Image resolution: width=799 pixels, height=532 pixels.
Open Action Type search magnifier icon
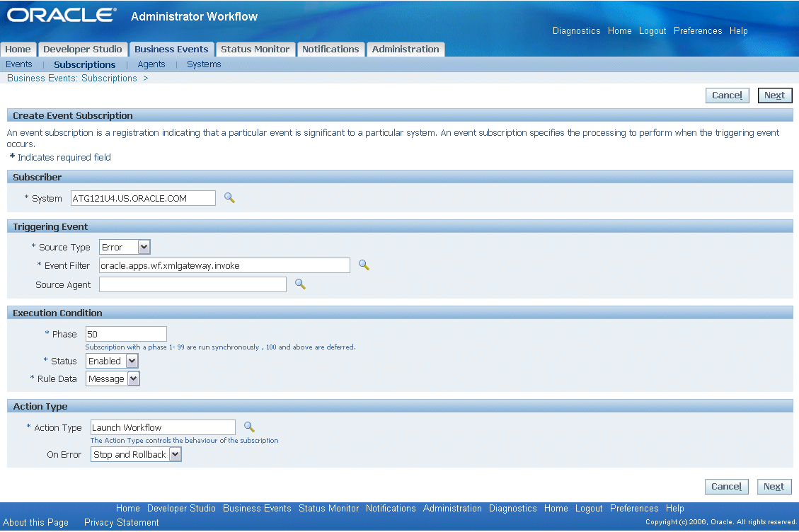pos(249,427)
